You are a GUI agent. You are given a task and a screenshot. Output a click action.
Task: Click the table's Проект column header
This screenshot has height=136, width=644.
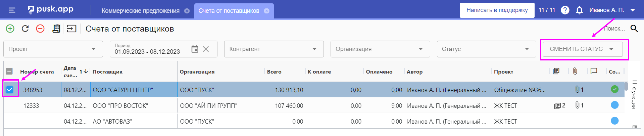click(503, 72)
